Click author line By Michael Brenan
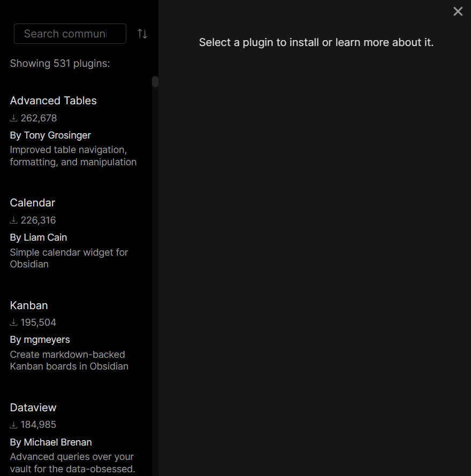The height and width of the screenshot is (476, 471). click(51, 442)
